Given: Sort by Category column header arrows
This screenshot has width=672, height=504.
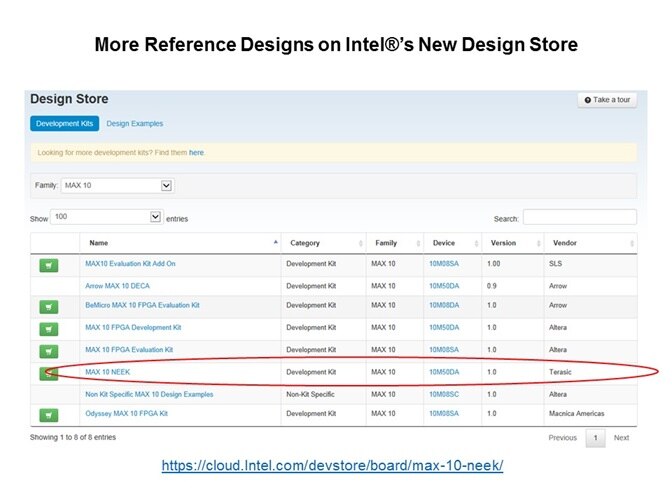Looking at the screenshot, I should click(360, 243).
